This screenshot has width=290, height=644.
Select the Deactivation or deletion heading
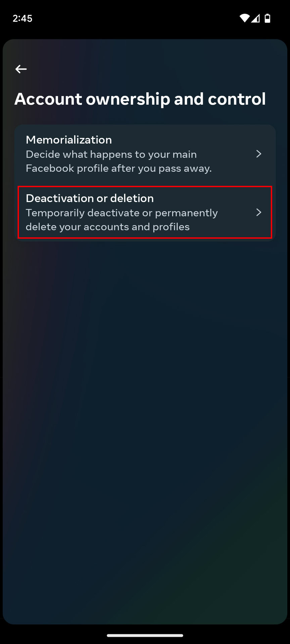point(90,198)
